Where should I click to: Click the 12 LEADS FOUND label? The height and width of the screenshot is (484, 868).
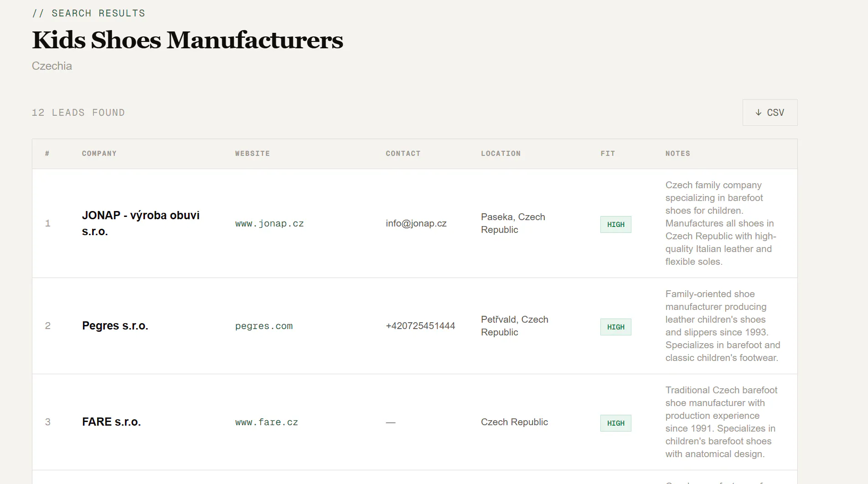(78, 113)
